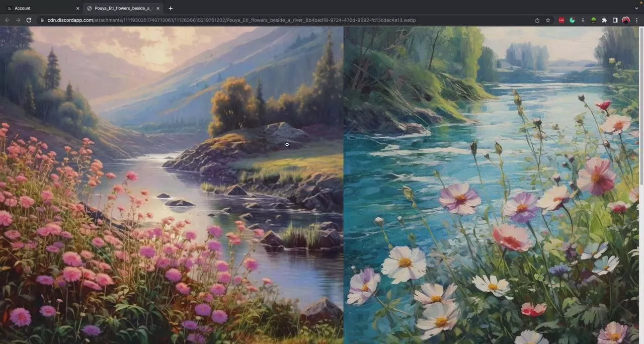The width and height of the screenshot is (644, 344).
Task: Reload the current page
Action: (29, 20)
